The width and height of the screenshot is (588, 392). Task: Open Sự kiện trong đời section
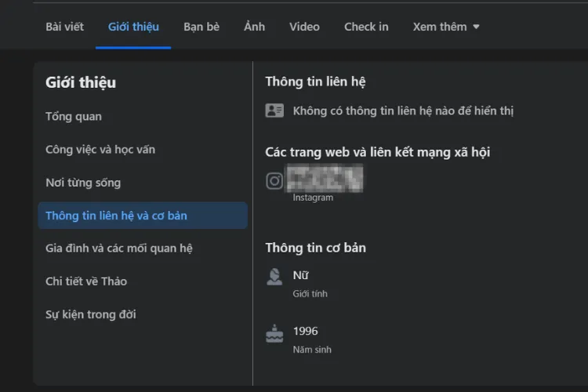point(91,314)
